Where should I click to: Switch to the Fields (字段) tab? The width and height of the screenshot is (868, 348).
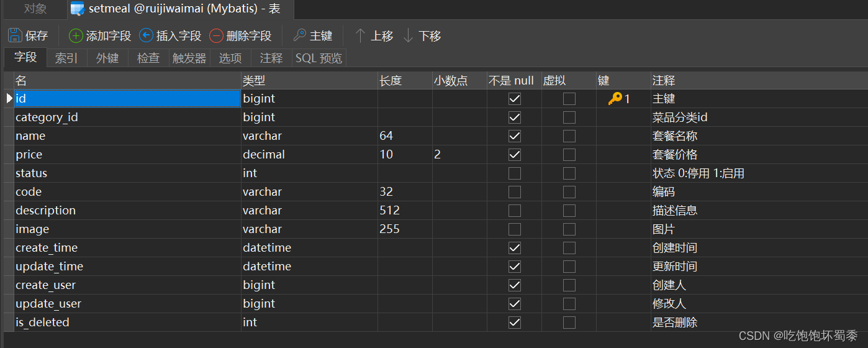pyautogui.click(x=25, y=57)
